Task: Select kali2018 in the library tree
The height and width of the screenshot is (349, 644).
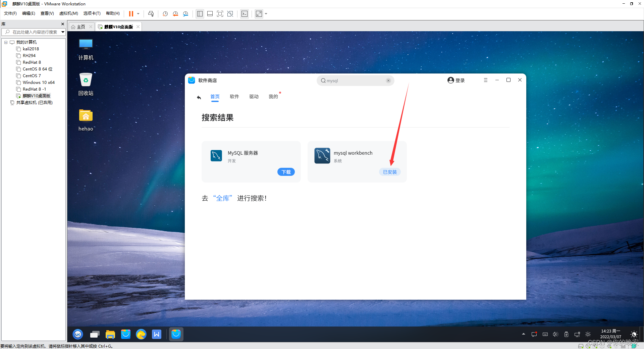Action: (x=31, y=49)
